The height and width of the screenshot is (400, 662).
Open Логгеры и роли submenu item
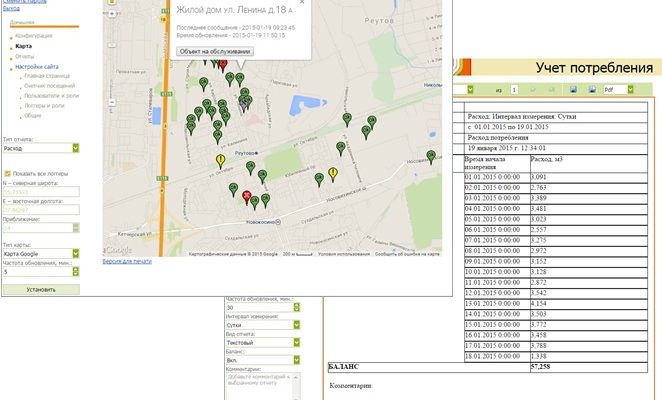(44, 106)
